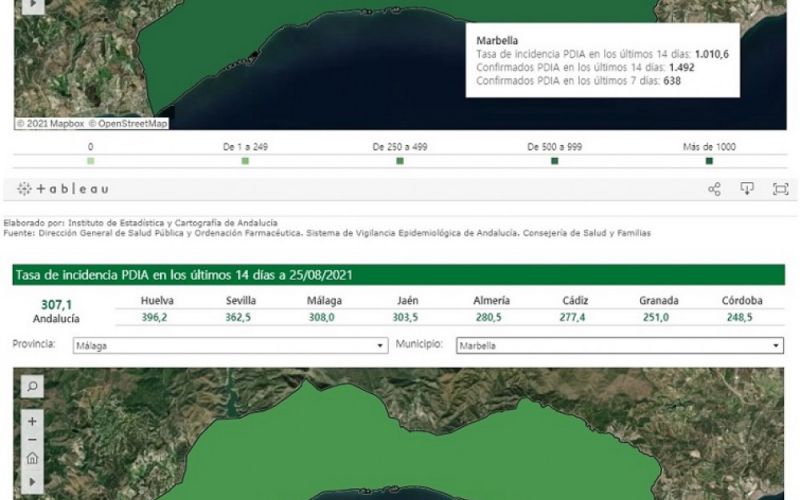The width and height of the screenshot is (800, 500).
Task: Click the Cádiz province header
Action: [x=575, y=301]
